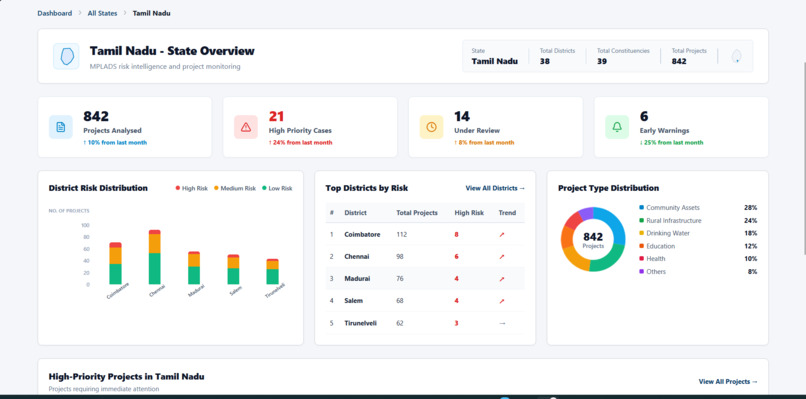Click the High Risk column header
The image size is (806, 399).
coord(469,213)
